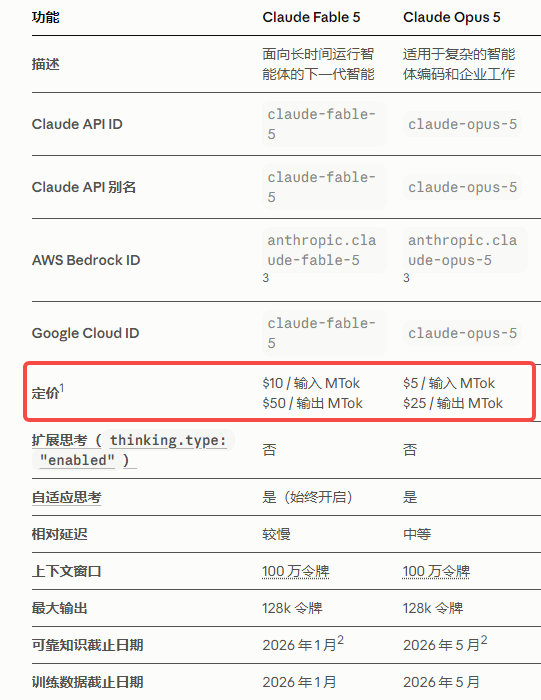This screenshot has width=541, height=700.
Task: Click the Google Cloud ID claude-opus-5 code
Action: pyautogui.click(x=462, y=333)
